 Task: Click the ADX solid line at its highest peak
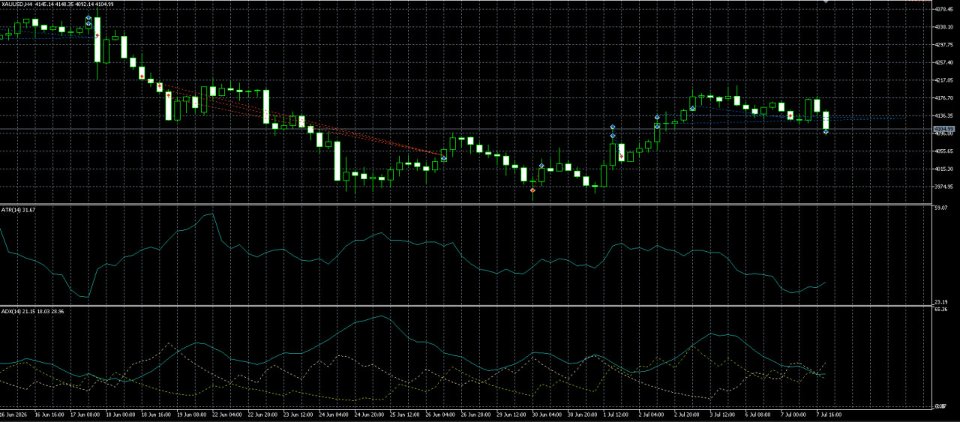point(381,316)
